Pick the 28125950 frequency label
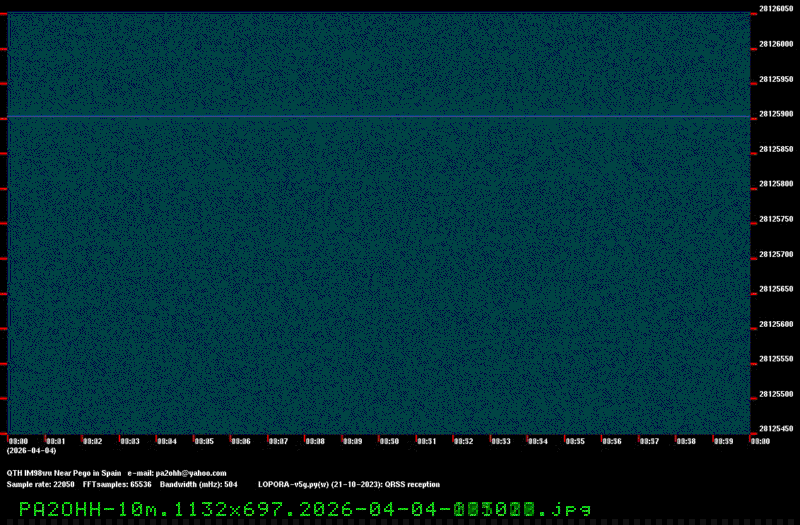This screenshot has height=525, width=800. pos(776,79)
